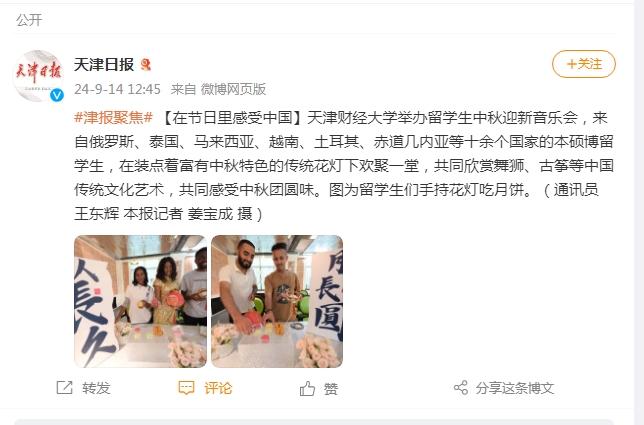
Task: Follow 天津日报 with +关注 button
Action: 584,64
